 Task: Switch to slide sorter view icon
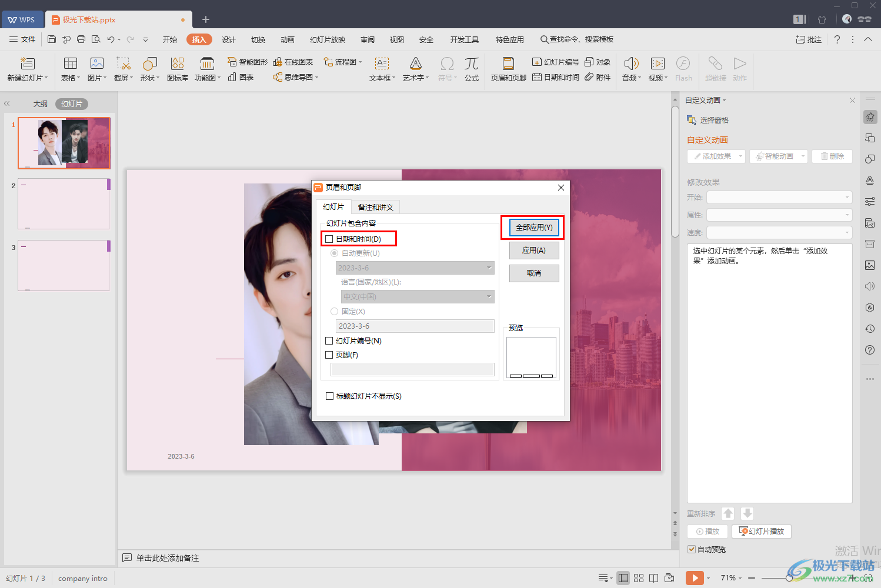pyautogui.click(x=639, y=578)
